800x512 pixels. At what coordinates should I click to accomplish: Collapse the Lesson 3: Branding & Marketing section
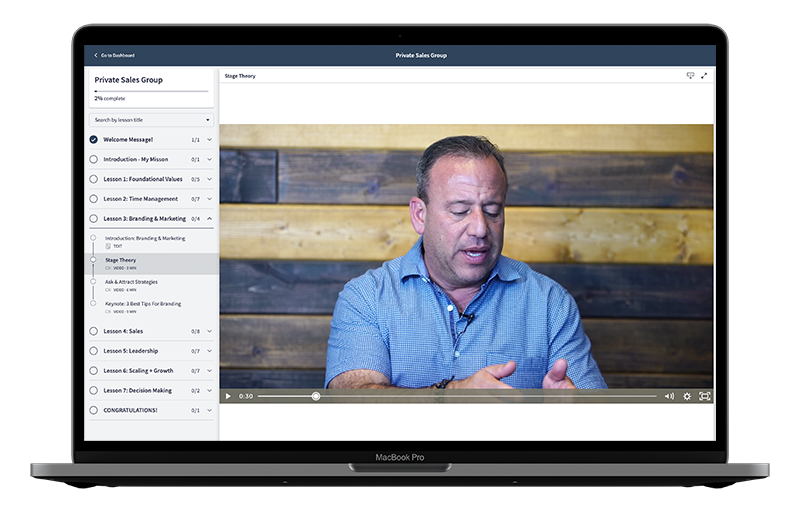pos(210,218)
